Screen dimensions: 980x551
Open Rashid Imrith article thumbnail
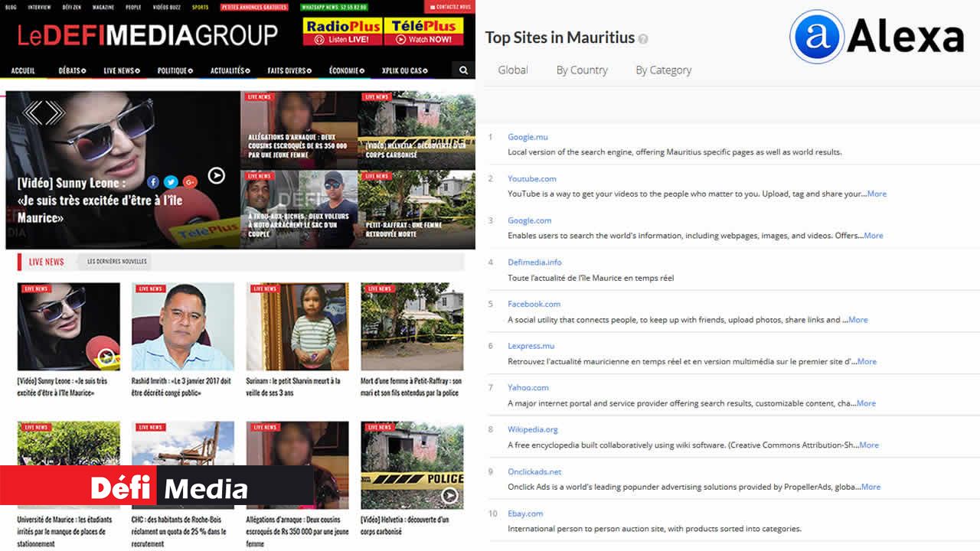coord(182,327)
